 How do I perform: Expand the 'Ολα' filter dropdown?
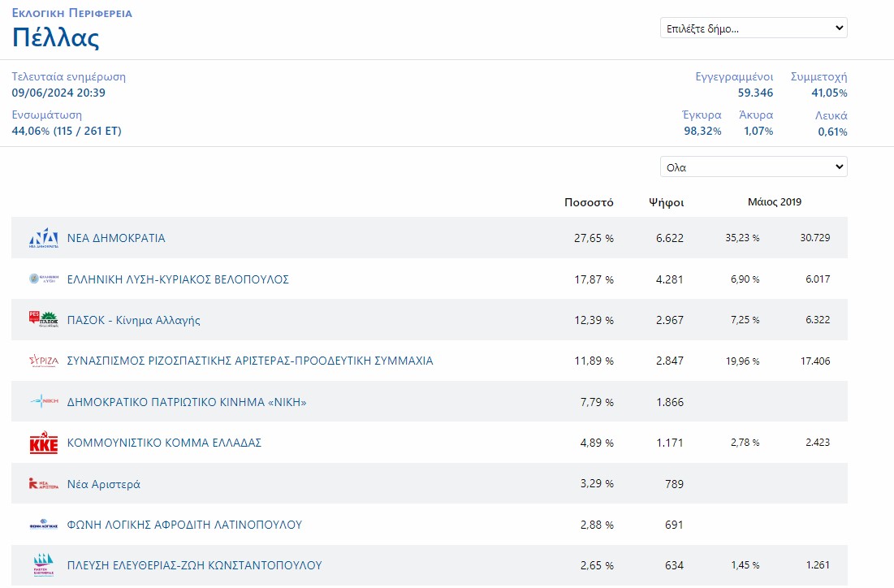tap(754, 167)
